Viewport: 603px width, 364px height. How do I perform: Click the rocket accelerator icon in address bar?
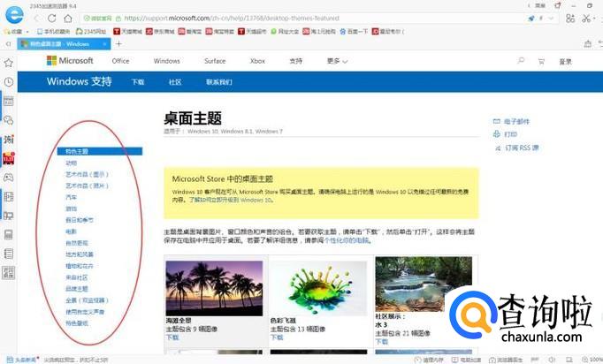(531, 18)
